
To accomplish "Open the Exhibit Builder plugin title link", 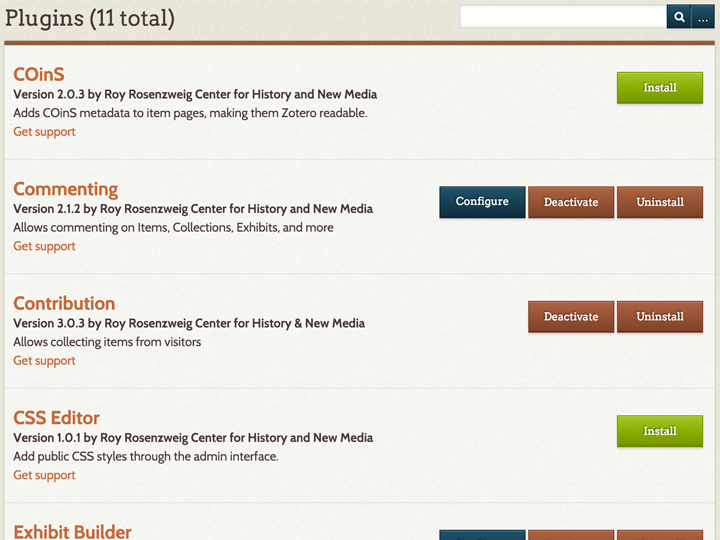I will coord(73,532).
